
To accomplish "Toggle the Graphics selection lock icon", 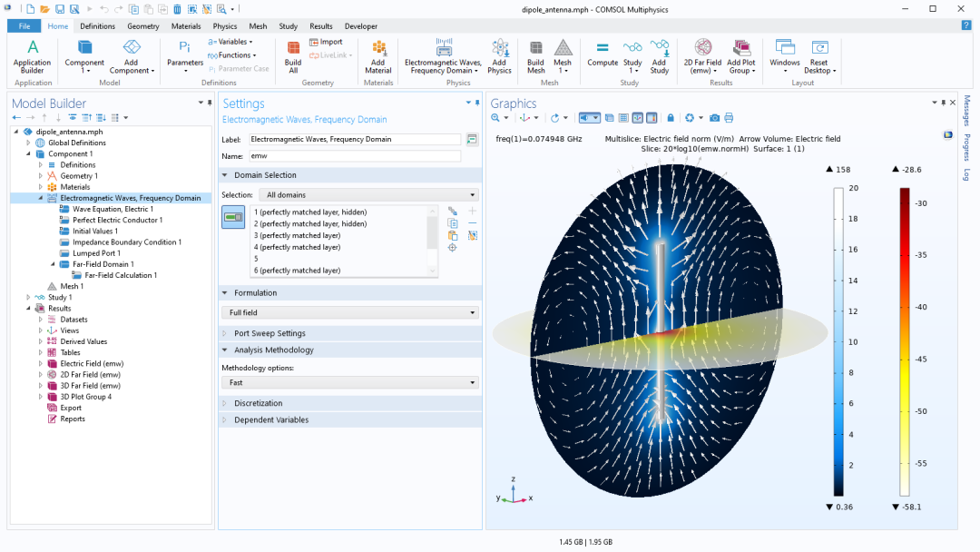I will pyautogui.click(x=671, y=117).
